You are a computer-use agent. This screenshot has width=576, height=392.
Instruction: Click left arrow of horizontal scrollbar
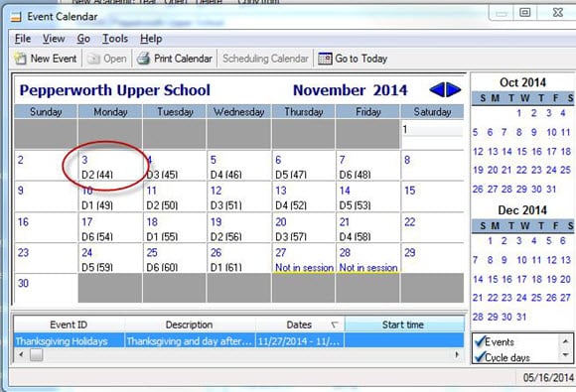[21, 354]
